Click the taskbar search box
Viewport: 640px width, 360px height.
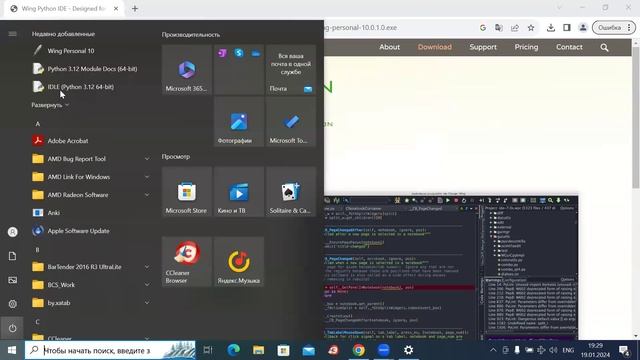pos(110,350)
